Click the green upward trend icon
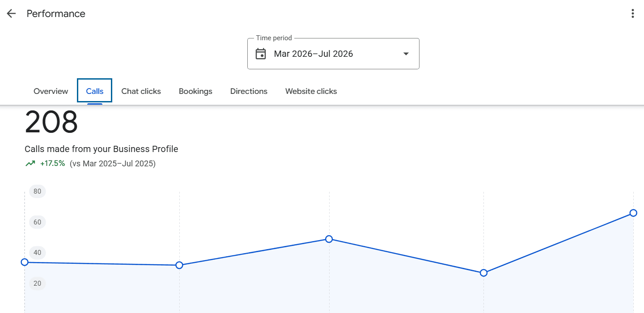 click(30, 164)
